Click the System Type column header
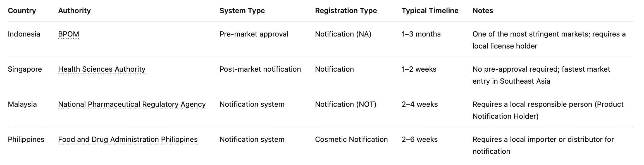Viewport: 644px width, 165px height. point(242,11)
